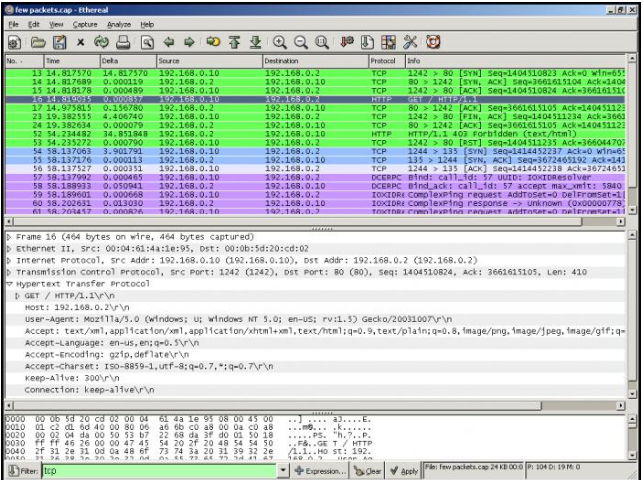The width and height of the screenshot is (643, 480).
Task: Select packet 52 HTTP 403 Forbidden row
Action: tap(315, 134)
